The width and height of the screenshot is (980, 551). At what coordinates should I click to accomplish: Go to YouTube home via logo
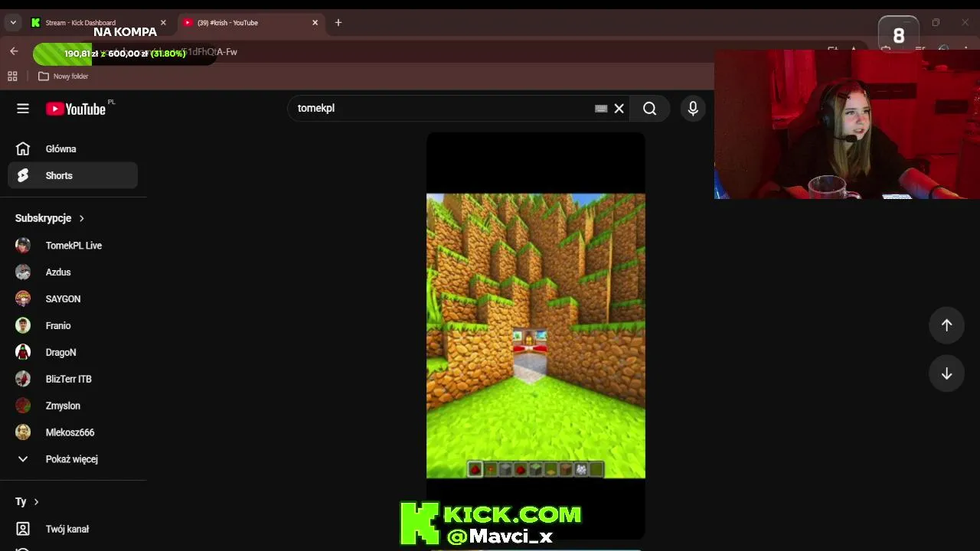pos(76,109)
